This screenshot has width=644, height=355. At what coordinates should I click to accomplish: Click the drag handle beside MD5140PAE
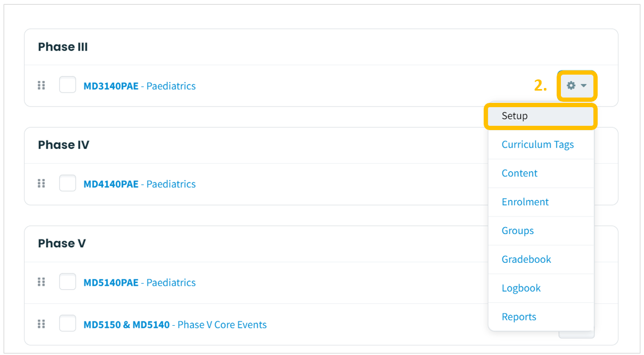point(41,282)
